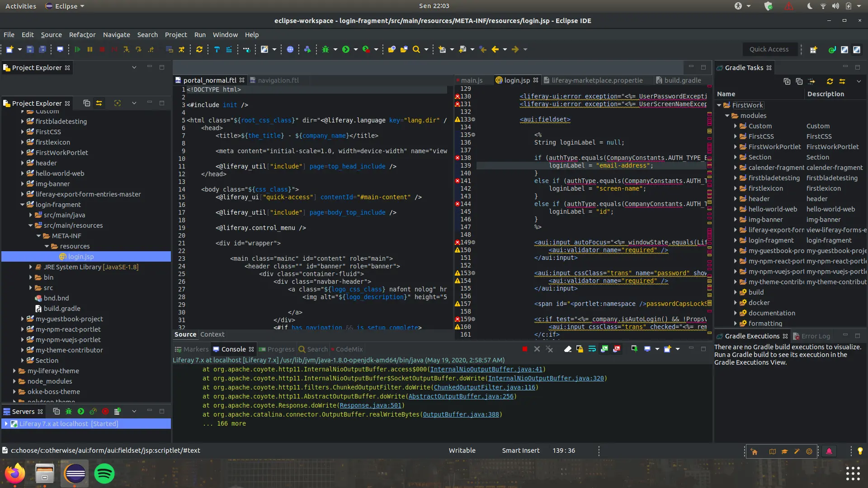Expand the my-liferay-theme project
Viewport: 868px width, 488px height.
(x=14, y=371)
